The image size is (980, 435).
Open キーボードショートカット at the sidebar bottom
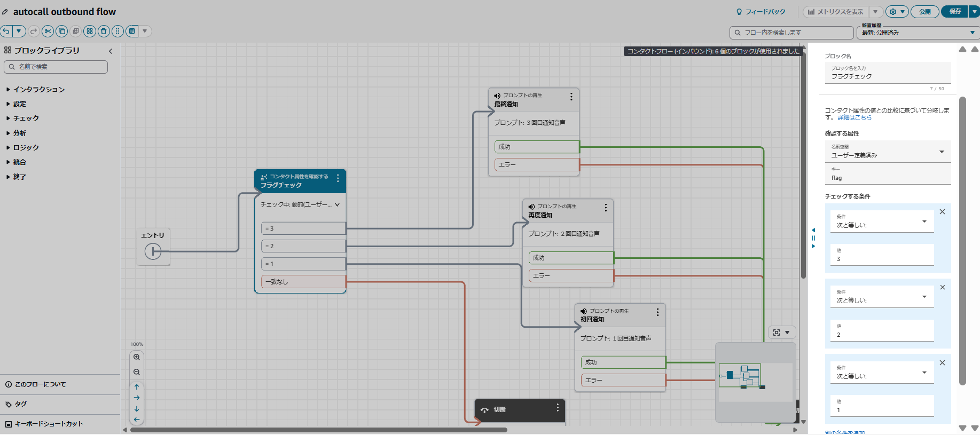[x=49, y=424]
